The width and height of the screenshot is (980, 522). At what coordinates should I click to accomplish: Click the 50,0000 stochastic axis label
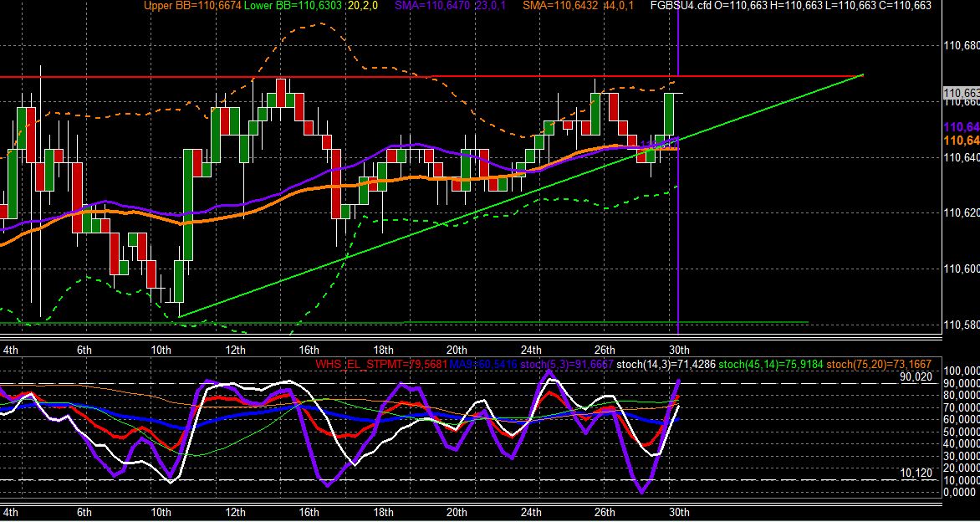(962, 432)
